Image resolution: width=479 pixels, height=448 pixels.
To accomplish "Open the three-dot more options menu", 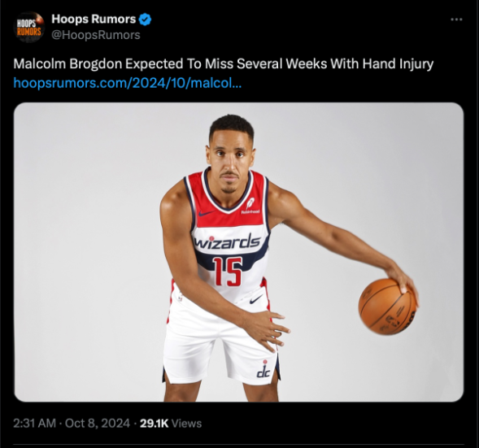I will (x=456, y=20).
